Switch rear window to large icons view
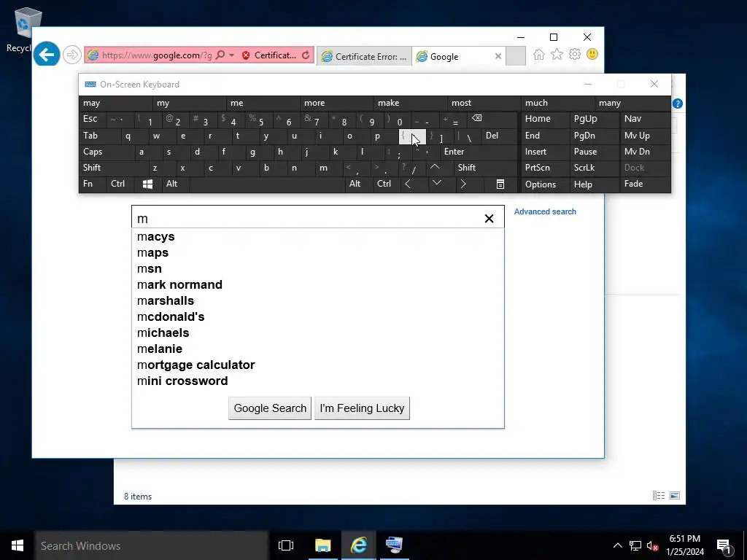 coord(675,496)
